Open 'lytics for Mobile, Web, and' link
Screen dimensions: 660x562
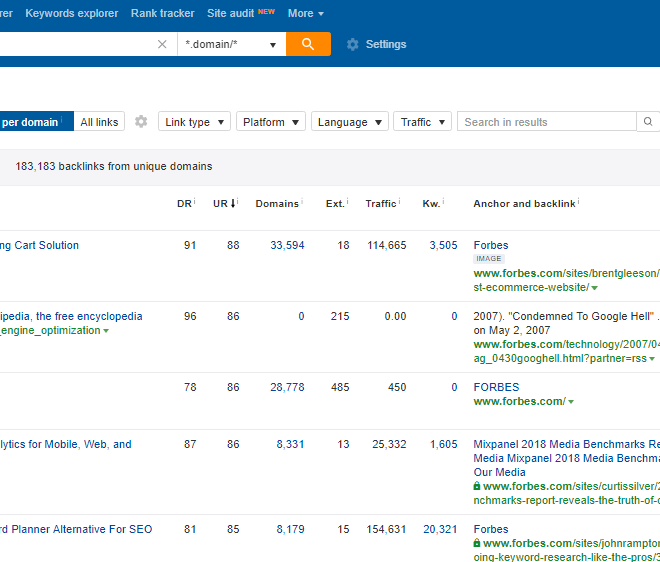(x=66, y=444)
